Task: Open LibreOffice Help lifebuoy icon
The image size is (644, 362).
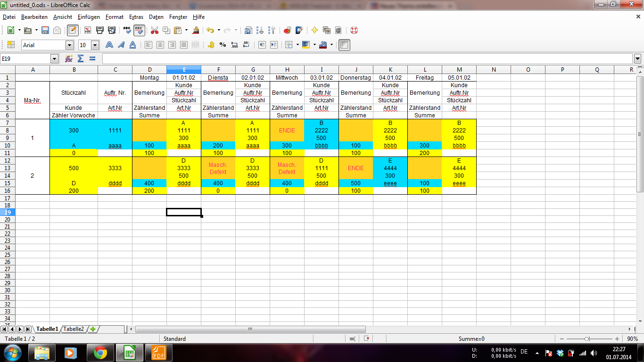Action: [x=354, y=30]
